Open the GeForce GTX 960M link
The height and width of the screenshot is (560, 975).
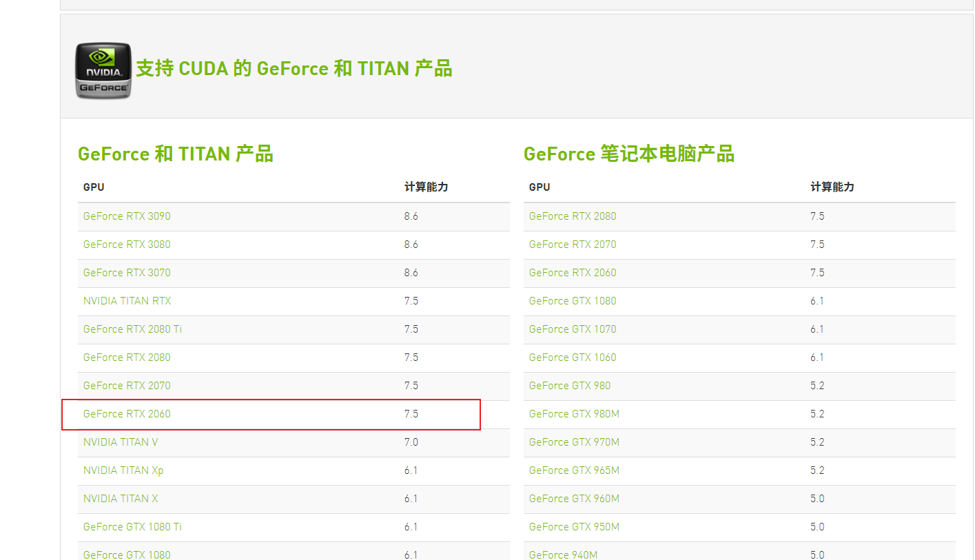[x=574, y=499]
